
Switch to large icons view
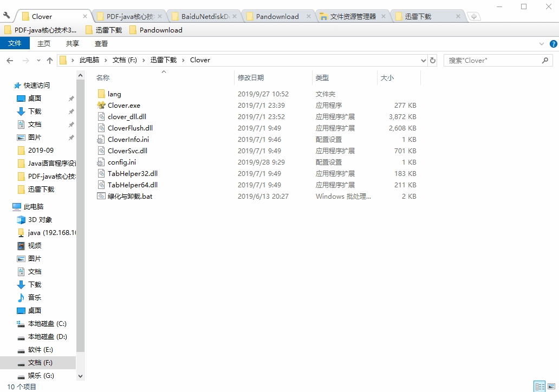pos(551,386)
